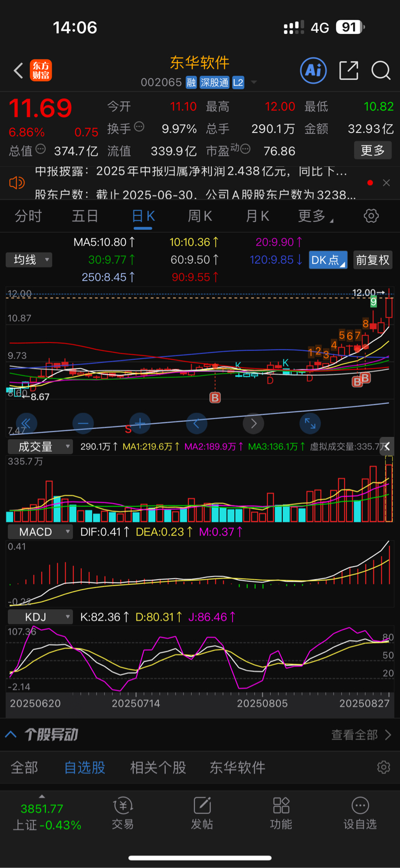Open the 中报披露 news headline
400x868 pixels.
[191, 171]
